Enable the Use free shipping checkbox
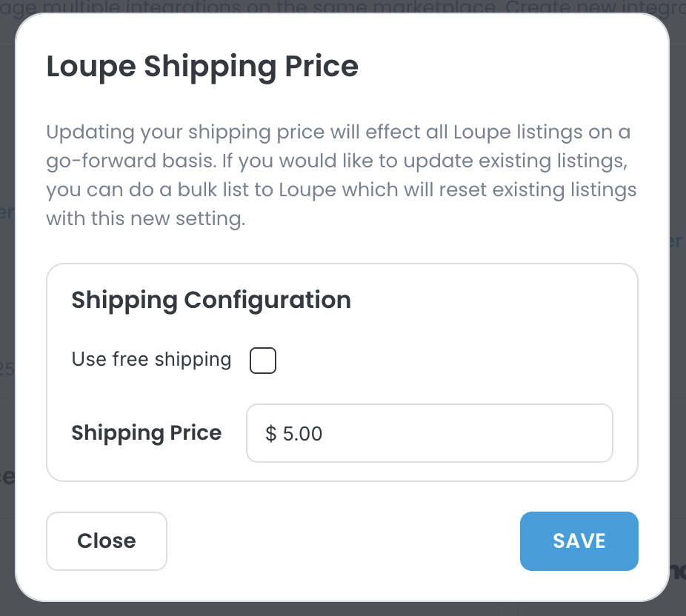 click(x=263, y=361)
